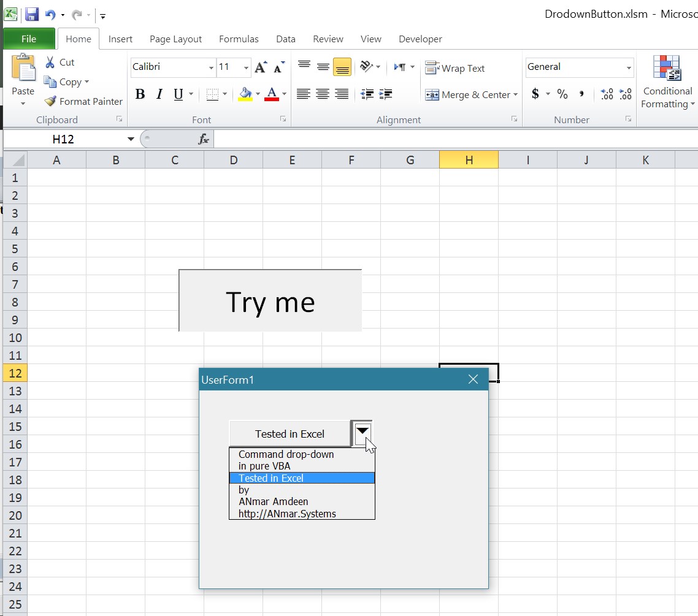Viewport: 698px width, 616px height.
Task: Toggle Wrap Text option
Action: point(455,68)
